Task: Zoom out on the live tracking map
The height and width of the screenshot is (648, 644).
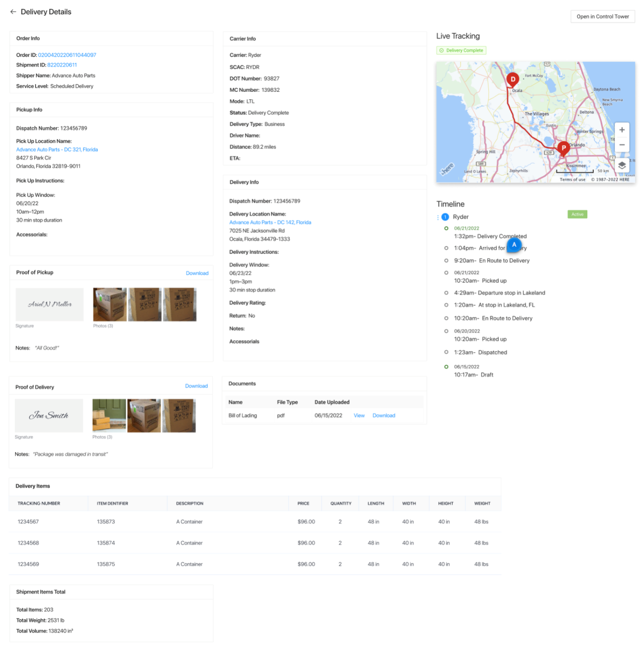Action: point(621,145)
